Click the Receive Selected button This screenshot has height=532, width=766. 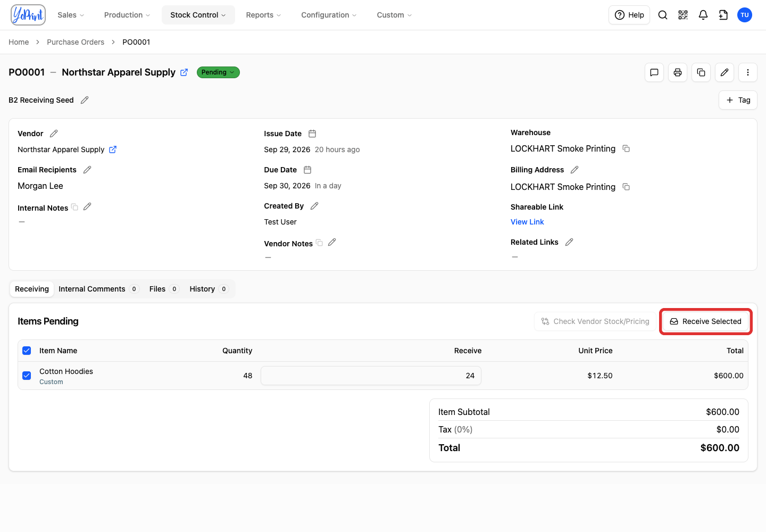coord(705,321)
